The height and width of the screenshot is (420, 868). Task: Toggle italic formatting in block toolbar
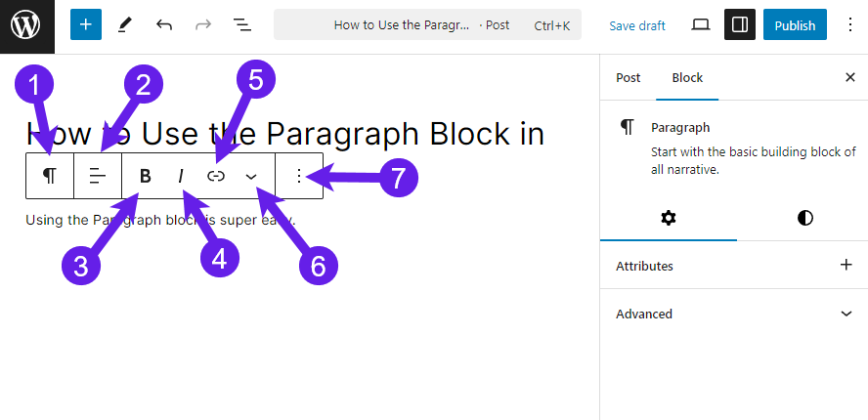point(181,176)
